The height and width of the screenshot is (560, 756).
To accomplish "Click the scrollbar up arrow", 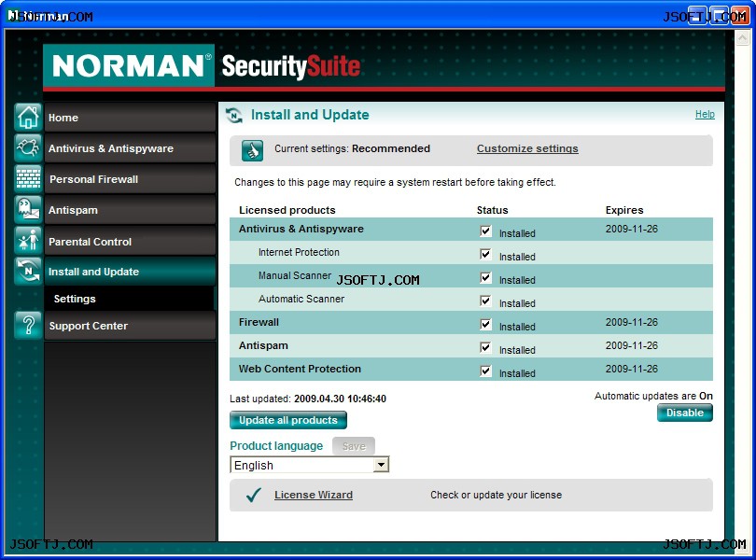I will point(742,37).
